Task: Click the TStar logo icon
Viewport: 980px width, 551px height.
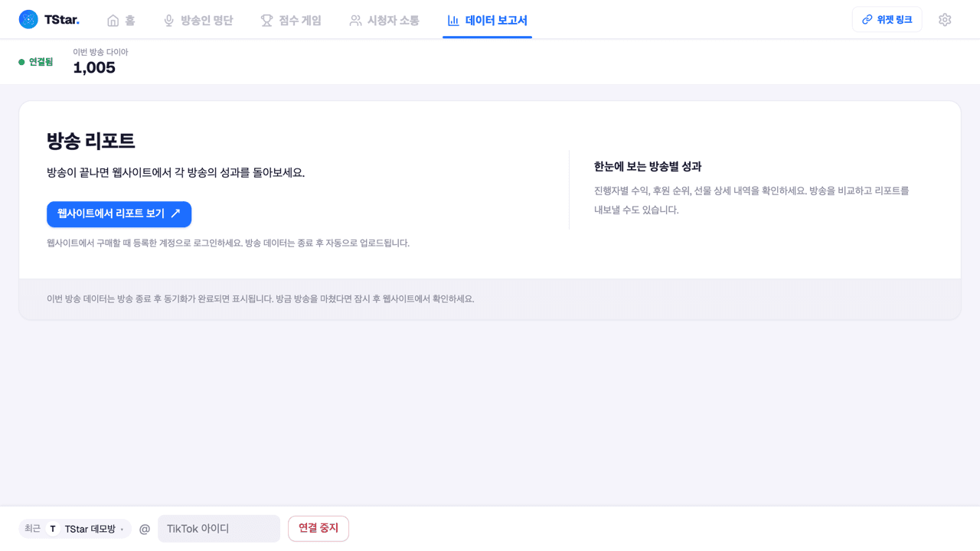Action: (28, 20)
